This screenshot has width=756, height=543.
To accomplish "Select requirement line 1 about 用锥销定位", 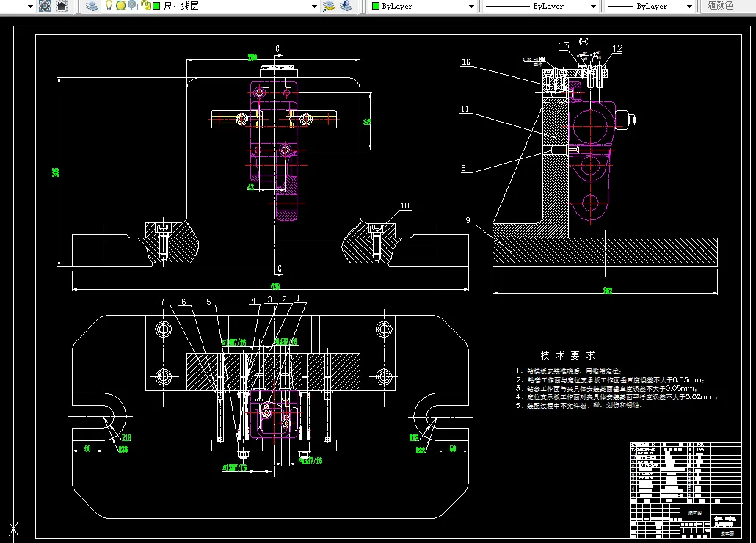I will click(569, 371).
